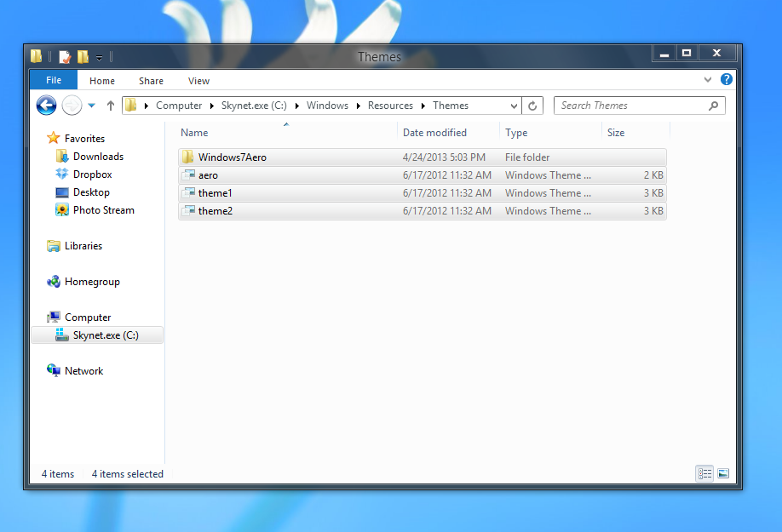Expand the ribbon with the chevron
The height and width of the screenshot is (532, 782).
point(708,79)
